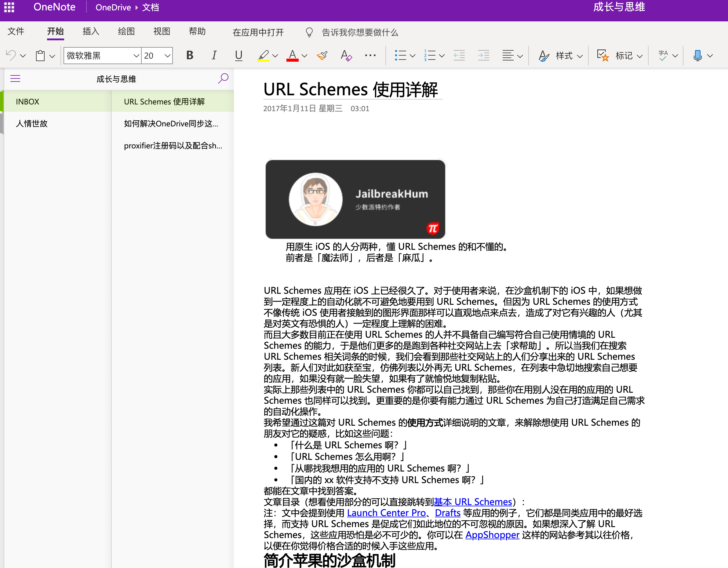Click the Dictate microphone icon
Screen dimensions: 728x568
(x=697, y=55)
